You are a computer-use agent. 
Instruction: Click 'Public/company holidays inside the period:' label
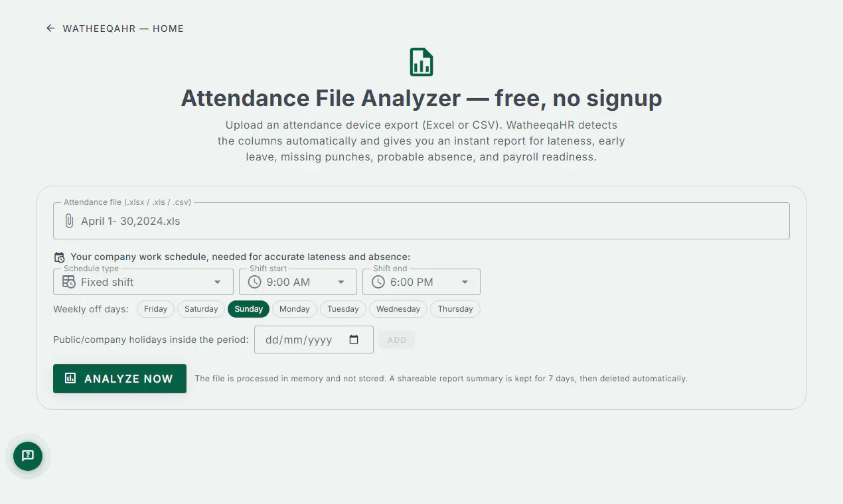coord(151,340)
